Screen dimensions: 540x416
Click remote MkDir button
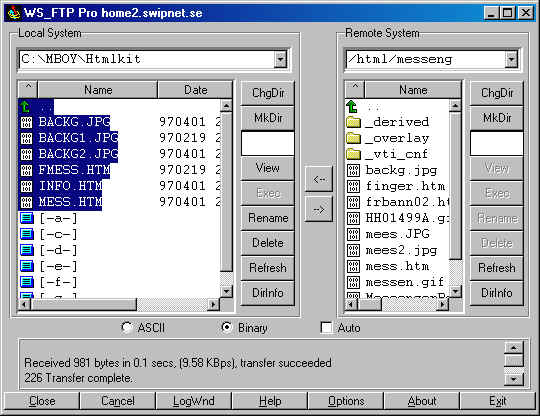tap(497, 118)
